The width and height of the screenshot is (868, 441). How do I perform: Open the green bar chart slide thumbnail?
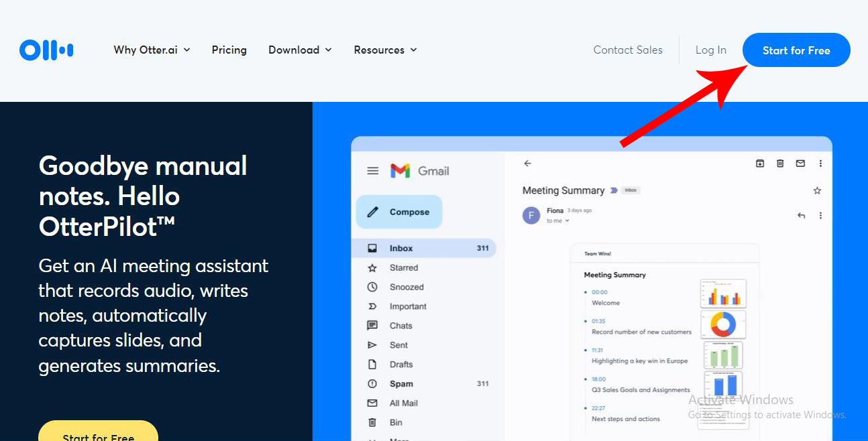click(x=724, y=355)
